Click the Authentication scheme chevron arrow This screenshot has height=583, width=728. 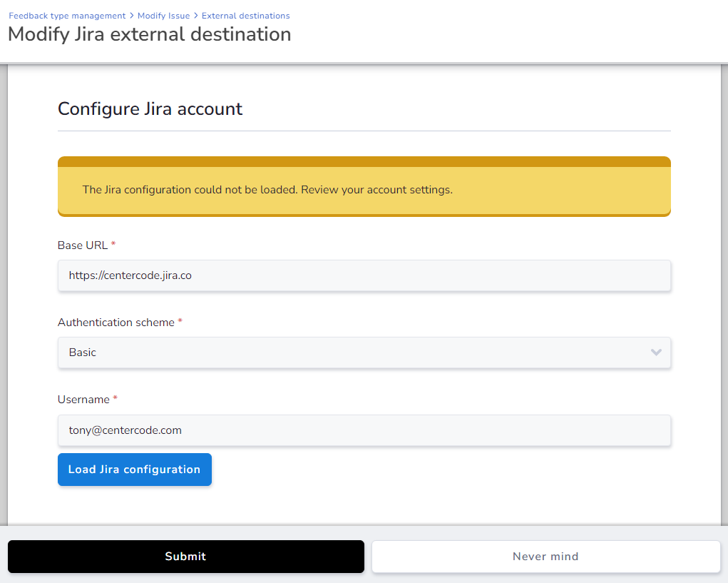[x=655, y=353]
